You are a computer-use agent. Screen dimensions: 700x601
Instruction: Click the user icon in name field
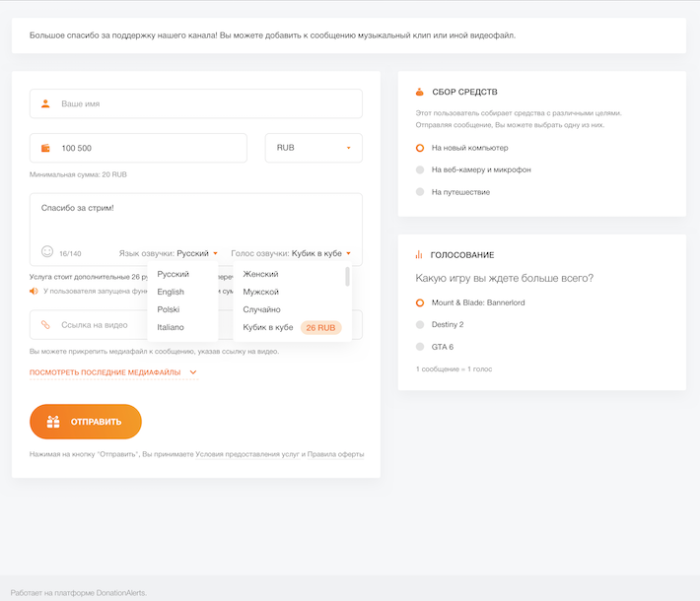[x=45, y=103]
